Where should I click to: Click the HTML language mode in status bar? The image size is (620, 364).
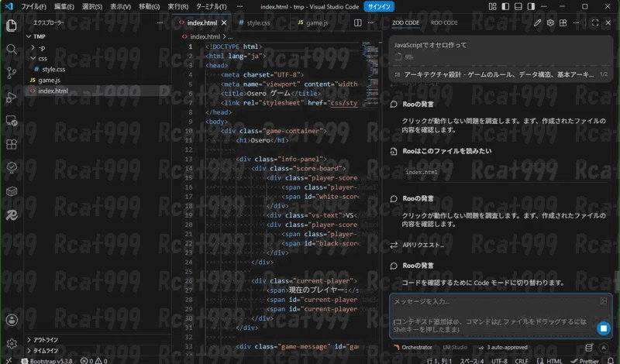click(554, 361)
